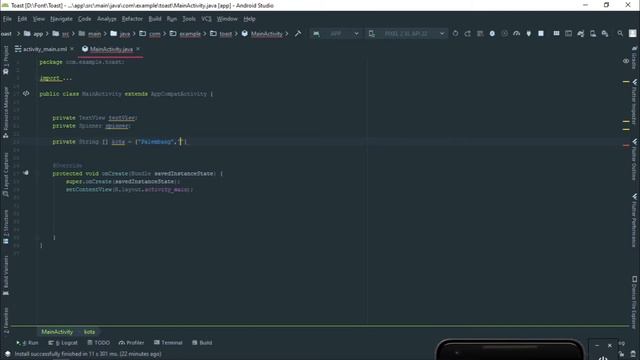Click the Run app icon after the device dropdown
640x360 pixels.
[456, 33]
